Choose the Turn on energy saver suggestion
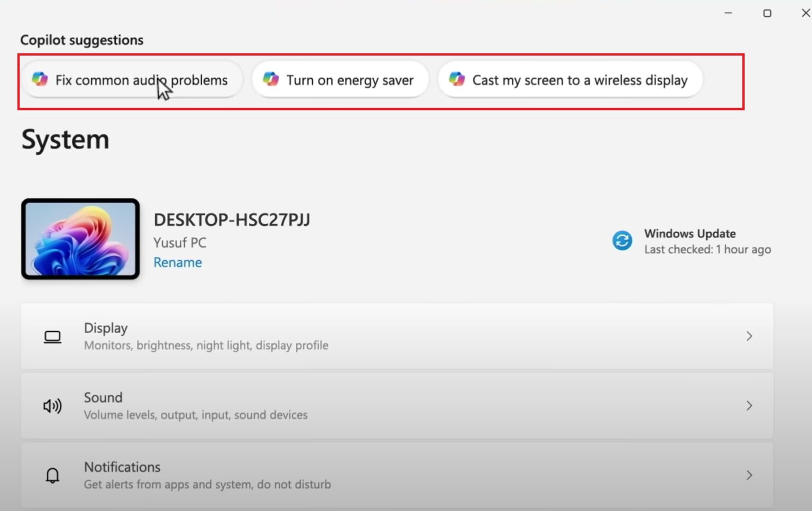 (x=349, y=80)
